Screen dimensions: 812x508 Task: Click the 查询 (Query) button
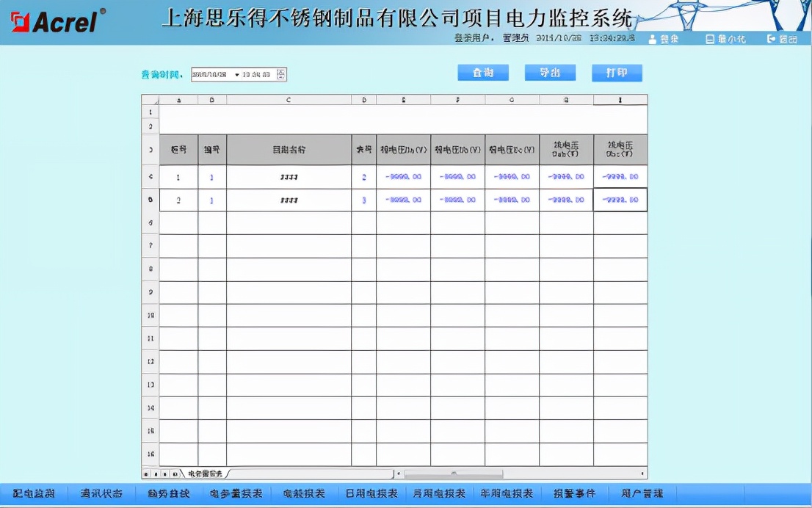click(x=483, y=73)
